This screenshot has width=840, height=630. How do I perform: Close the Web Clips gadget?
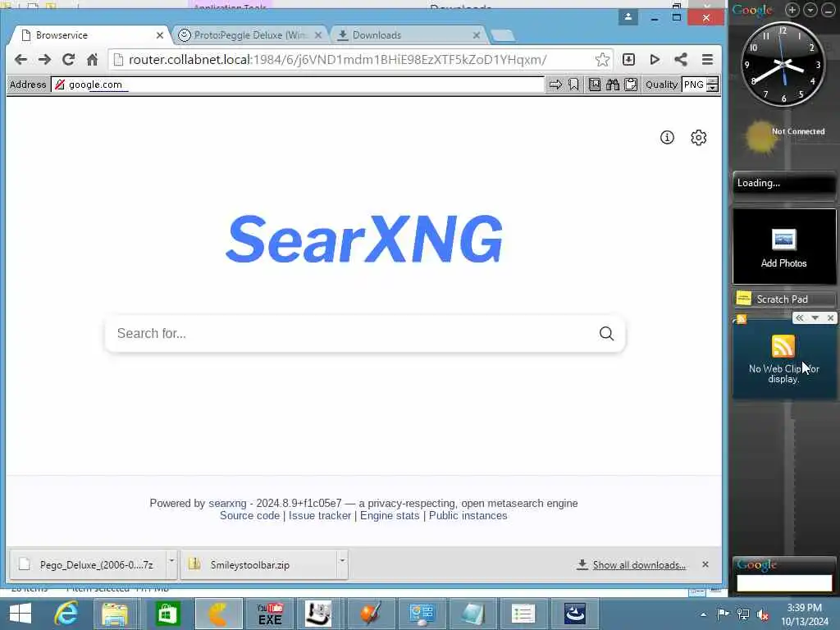(830, 317)
